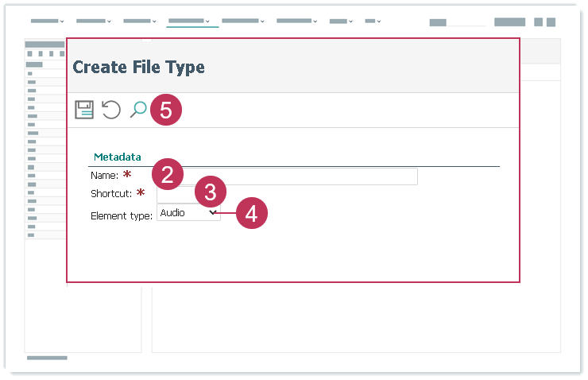Open the second top bar menu item
The image size is (588, 380).
click(93, 21)
